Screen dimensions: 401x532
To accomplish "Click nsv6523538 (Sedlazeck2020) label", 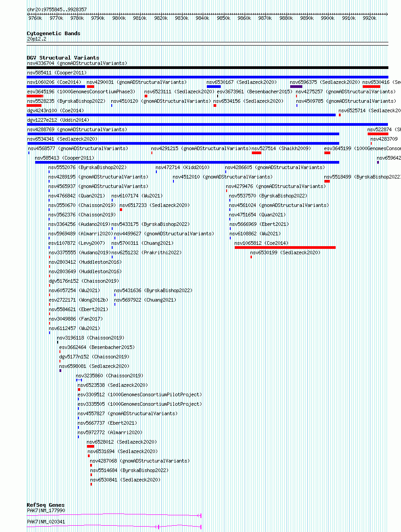I will [x=113, y=386].
